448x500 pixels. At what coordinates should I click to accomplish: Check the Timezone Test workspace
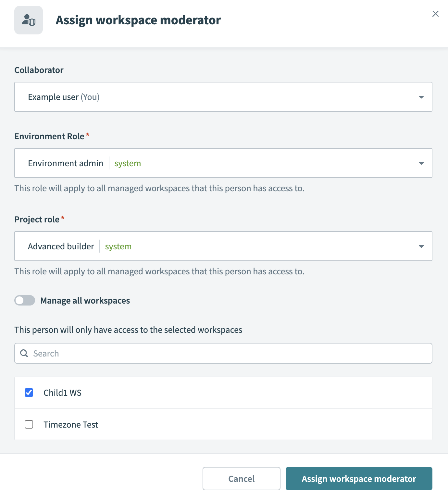tap(29, 424)
